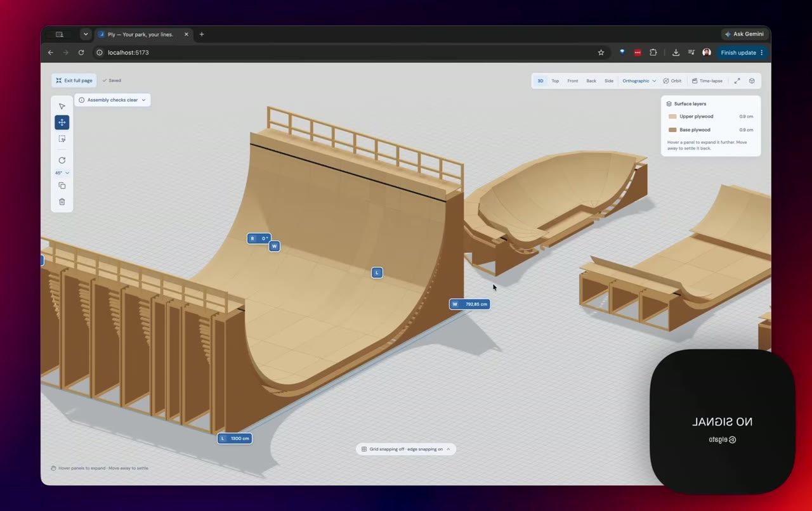Go back with browser back arrow
The height and width of the screenshot is (511, 812).
coord(51,53)
